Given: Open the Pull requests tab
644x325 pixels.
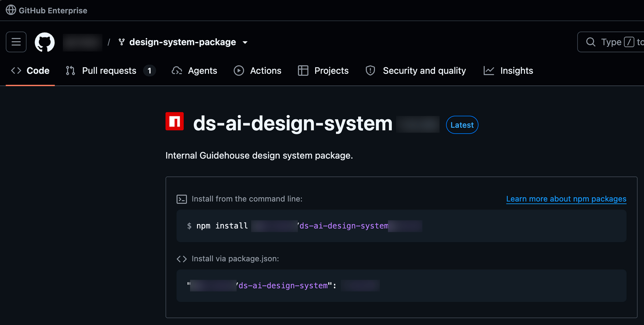Looking at the screenshot, I should pyautogui.click(x=110, y=71).
